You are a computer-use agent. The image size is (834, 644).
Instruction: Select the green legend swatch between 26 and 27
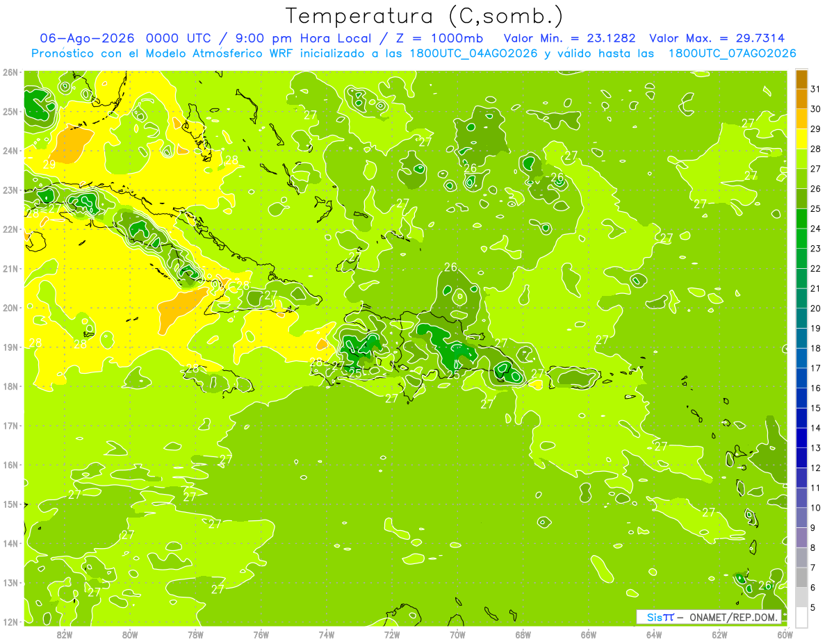tap(801, 179)
